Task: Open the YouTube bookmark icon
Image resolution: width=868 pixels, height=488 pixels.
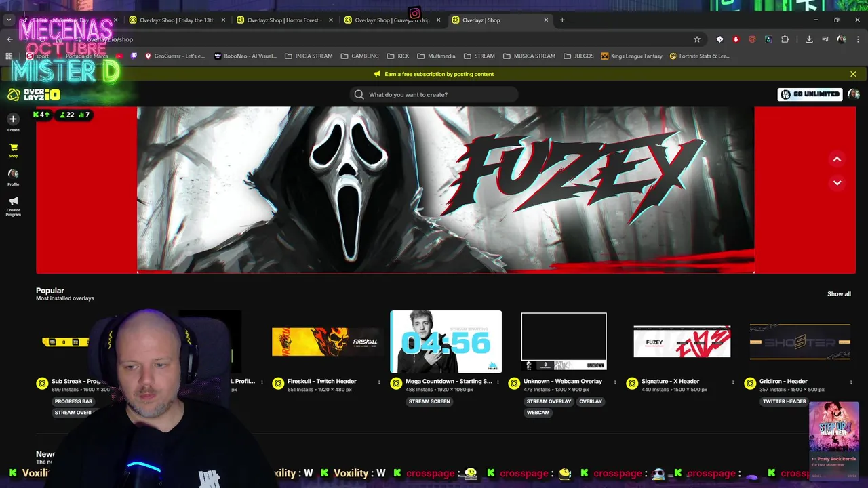Action: (120, 56)
